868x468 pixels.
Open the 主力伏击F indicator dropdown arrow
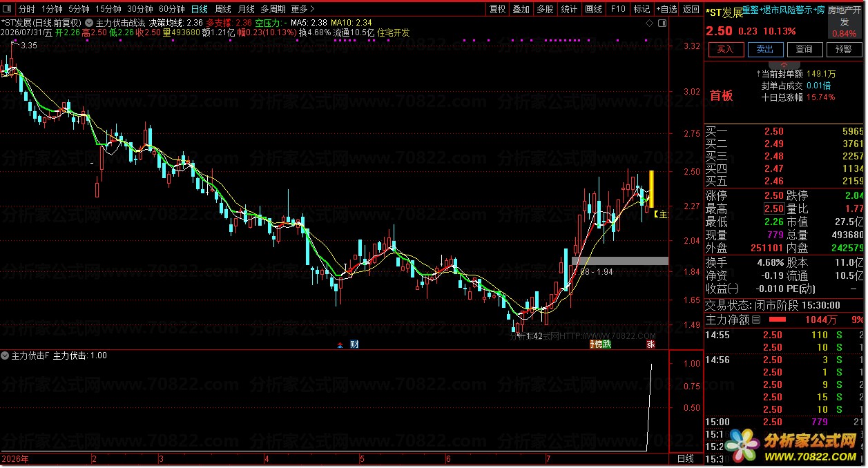pos(6,355)
